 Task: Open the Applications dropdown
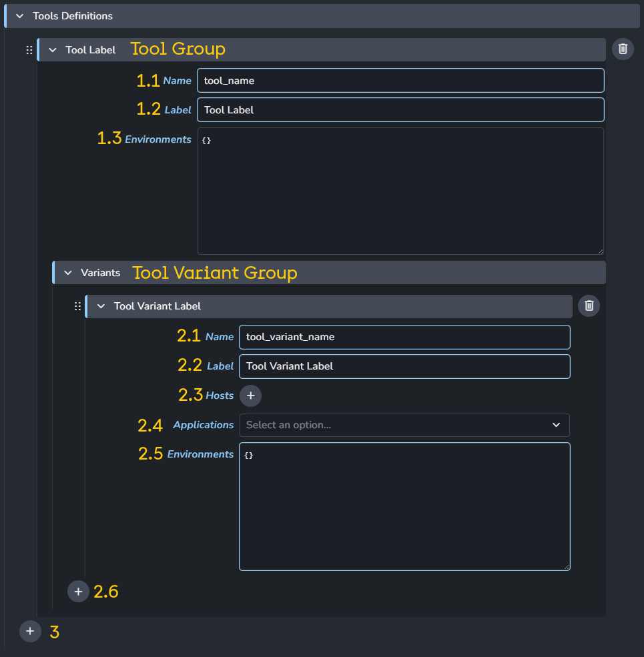[x=404, y=425]
